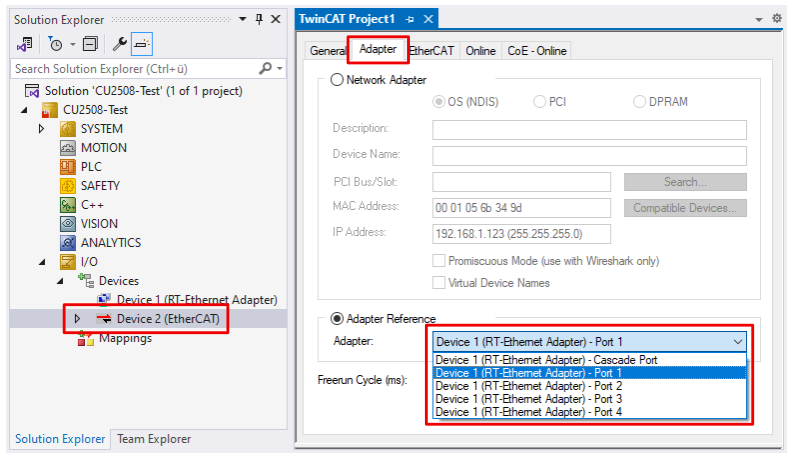
Task: Click the Mappings node icon
Action: coord(86,339)
